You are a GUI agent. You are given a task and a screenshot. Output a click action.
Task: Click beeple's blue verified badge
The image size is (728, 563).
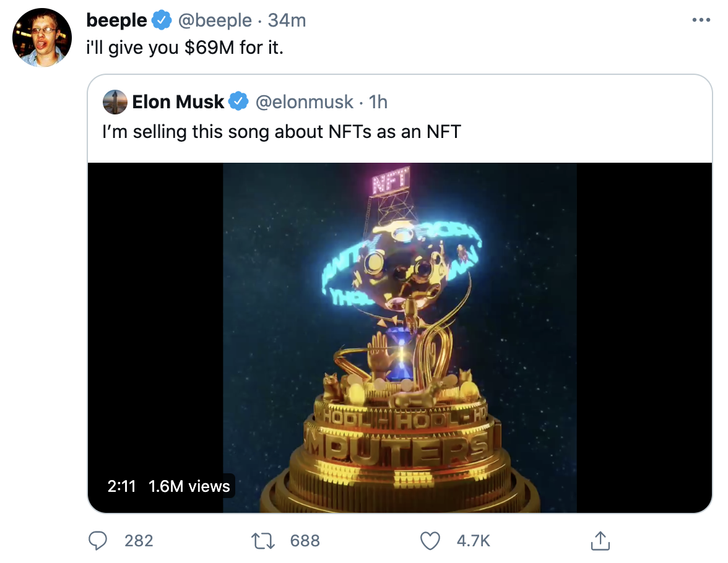161,20
